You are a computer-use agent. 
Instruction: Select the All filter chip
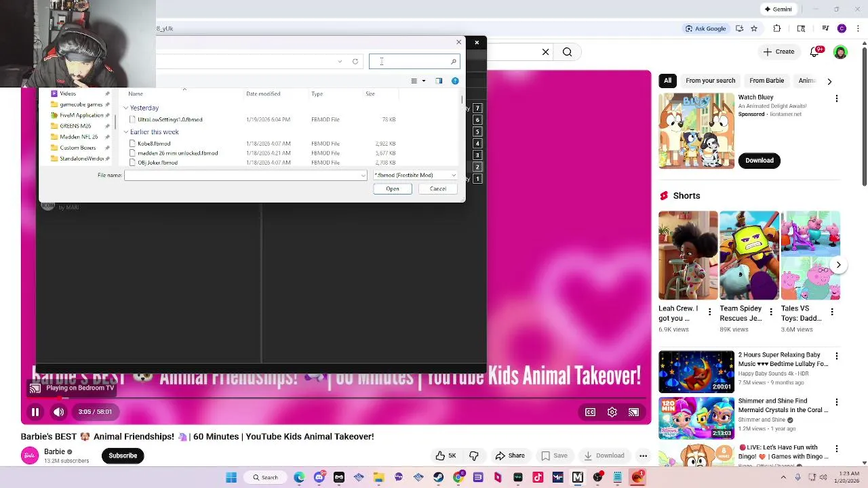(667, 81)
